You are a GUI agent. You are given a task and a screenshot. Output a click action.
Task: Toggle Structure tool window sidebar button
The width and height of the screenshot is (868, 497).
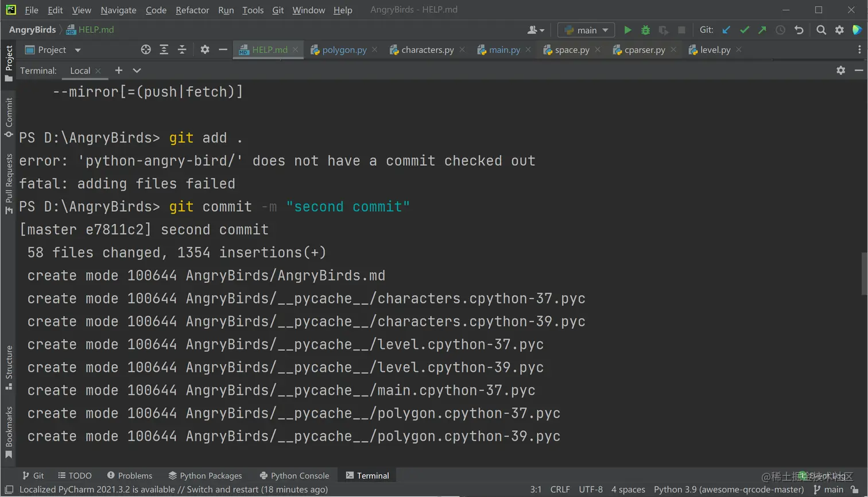pos(9,368)
